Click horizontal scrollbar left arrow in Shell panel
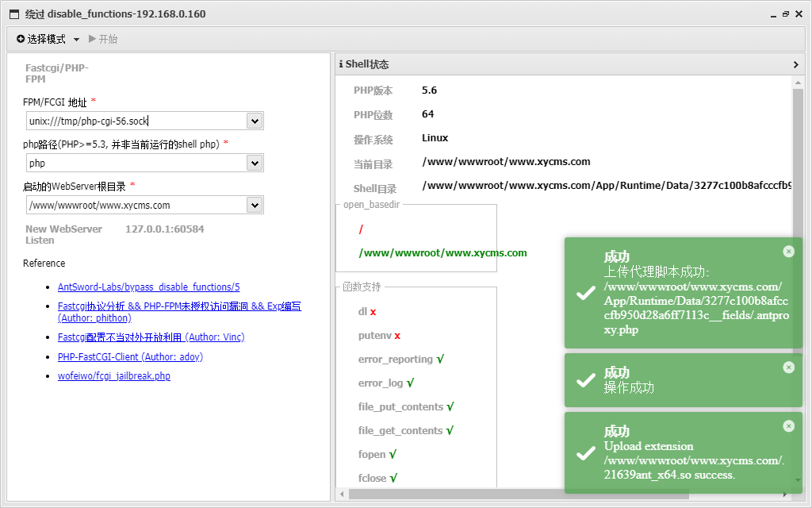 tap(342, 494)
